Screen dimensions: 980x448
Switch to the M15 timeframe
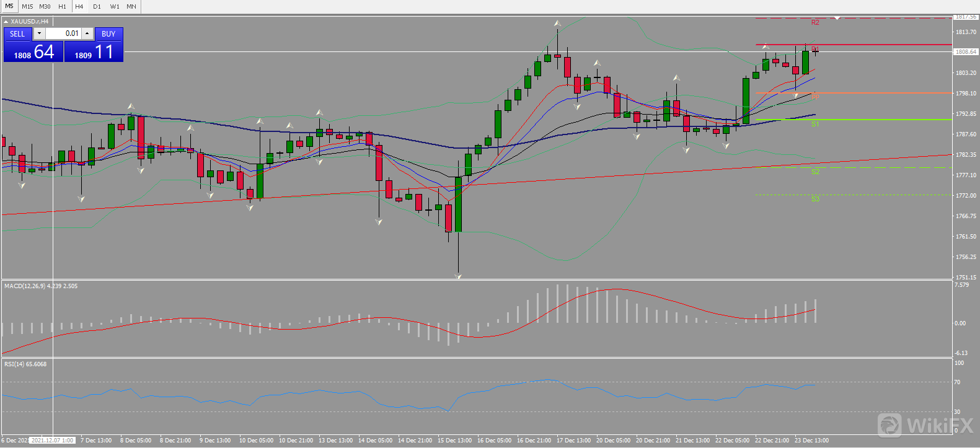pyautogui.click(x=27, y=6)
